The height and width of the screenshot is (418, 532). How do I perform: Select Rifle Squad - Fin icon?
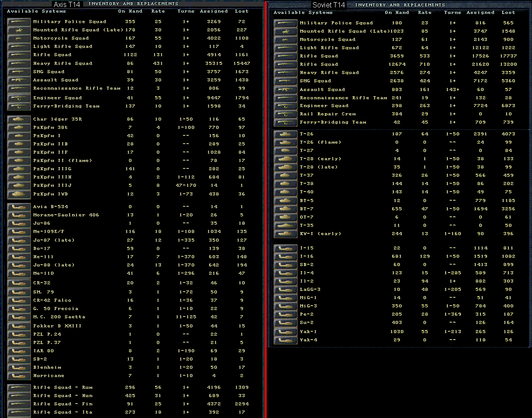point(19,404)
